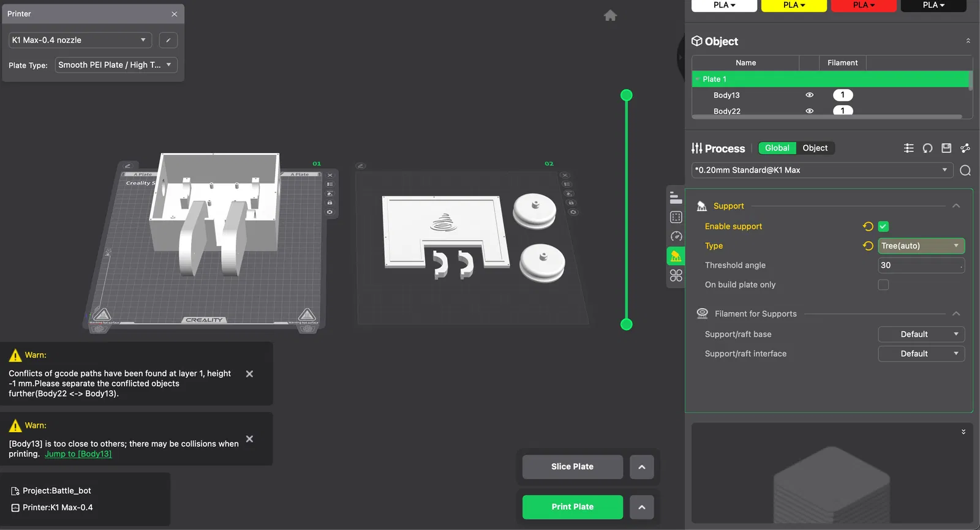This screenshot has height=530, width=980.
Task: Open the Speed settings tab icon
Action: pyautogui.click(x=676, y=236)
